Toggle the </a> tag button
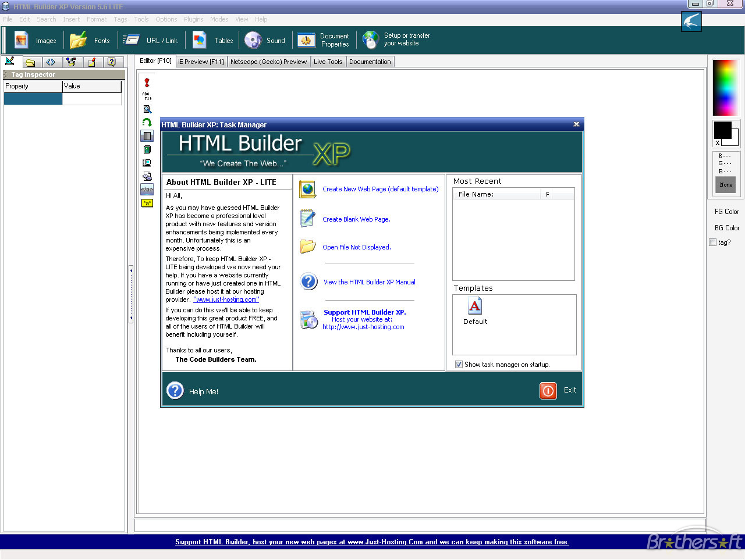 (147, 190)
